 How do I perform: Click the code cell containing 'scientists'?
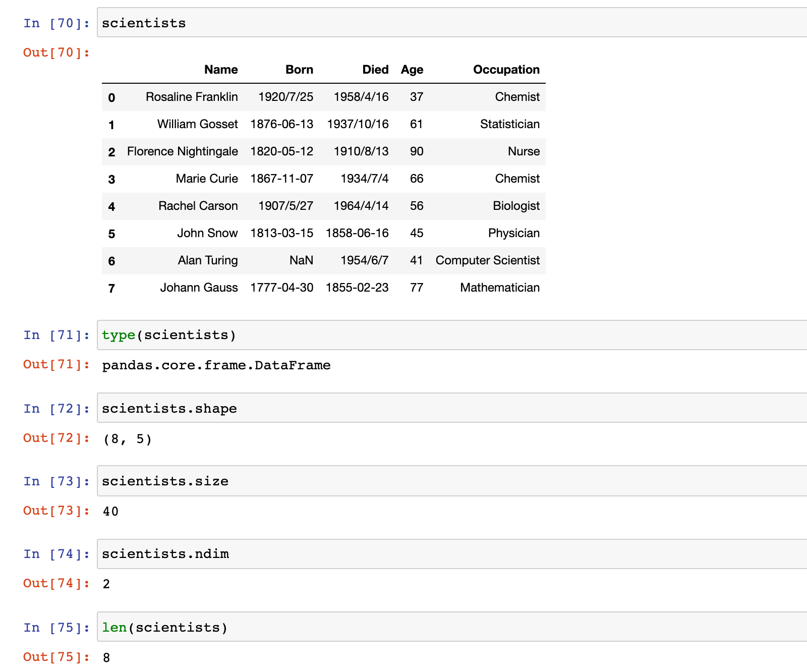[x=452, y=23]
